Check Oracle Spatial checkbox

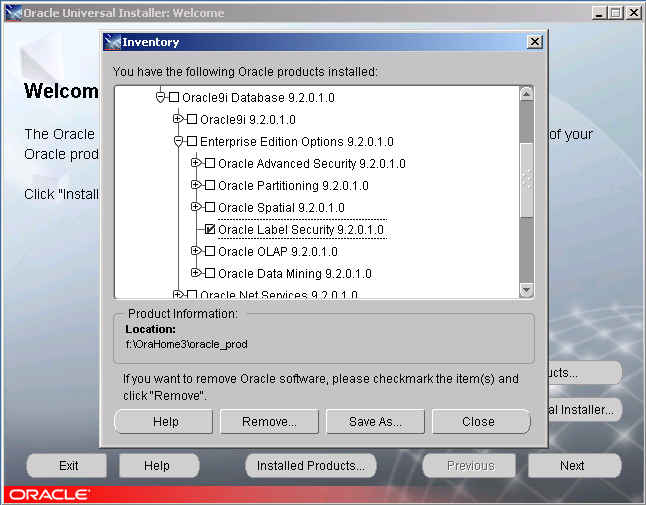pos(210,207)
